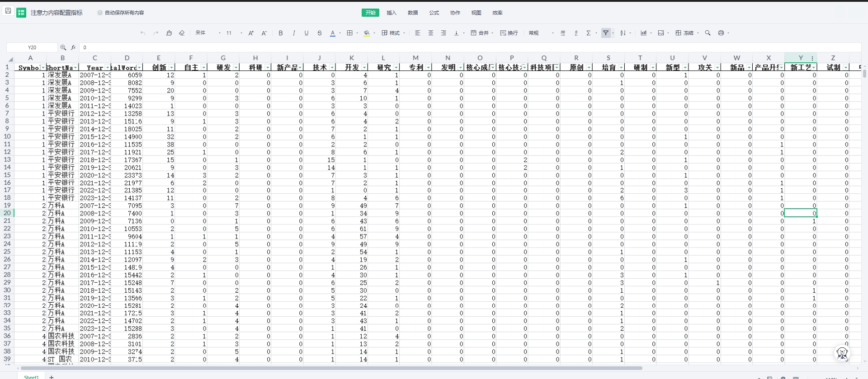Click the zoom-search icon beside name box

click(x=63, y=47)
